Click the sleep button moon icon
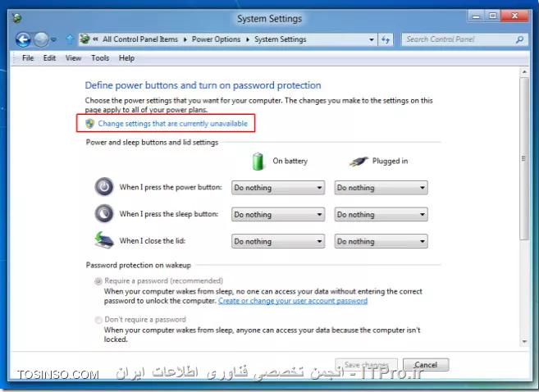This screenshot has width=539, height=392. click(104, 214)
